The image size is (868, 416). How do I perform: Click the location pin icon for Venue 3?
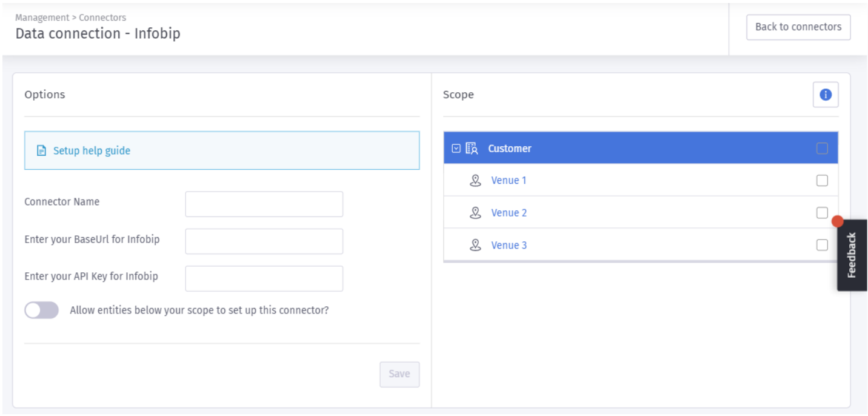476,246
